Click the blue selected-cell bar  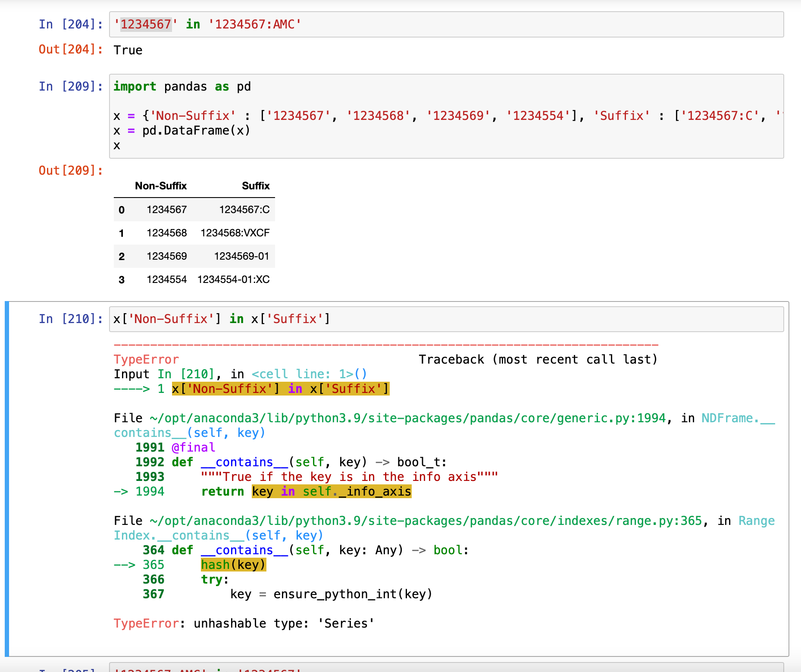coord(7,479)
